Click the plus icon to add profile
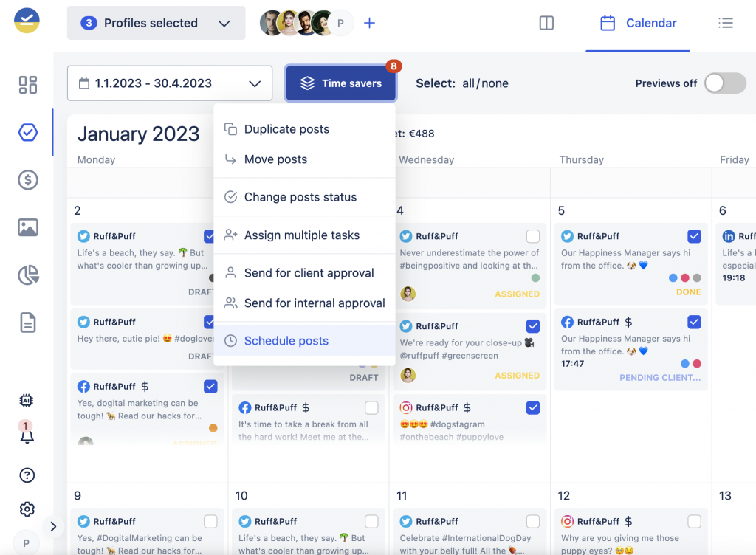This screenshot has height=555, width=756. [370, 23]
